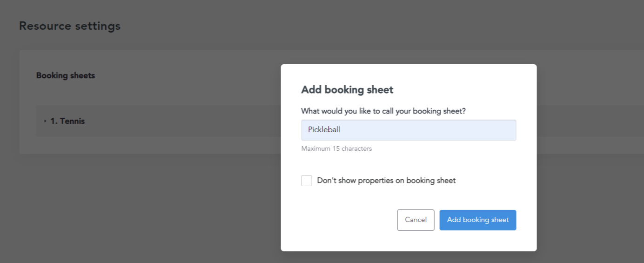Expand the Tennis row disclosure triangle

[x=45, y=121]
